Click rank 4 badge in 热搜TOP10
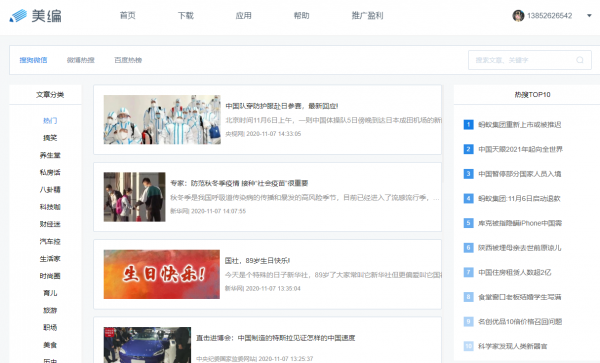The image size is (600, 363). 468,199
